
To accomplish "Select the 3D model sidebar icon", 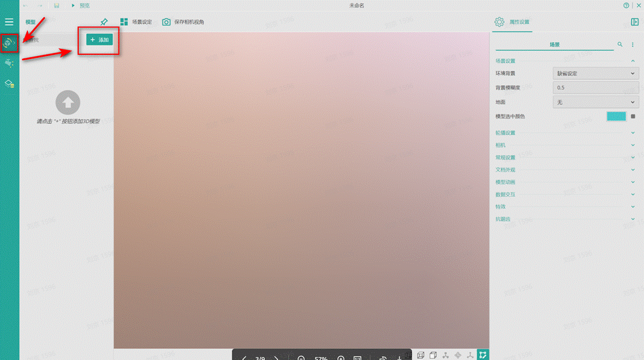I will (9, 43).
